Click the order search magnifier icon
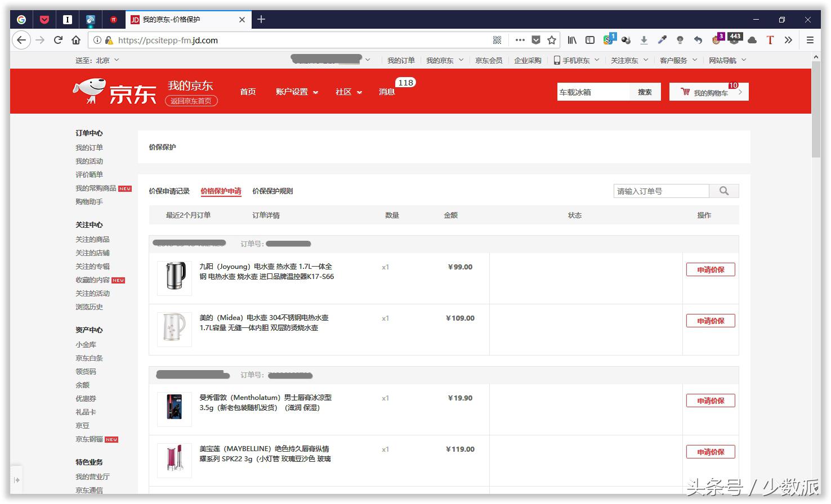 [724, 191]
